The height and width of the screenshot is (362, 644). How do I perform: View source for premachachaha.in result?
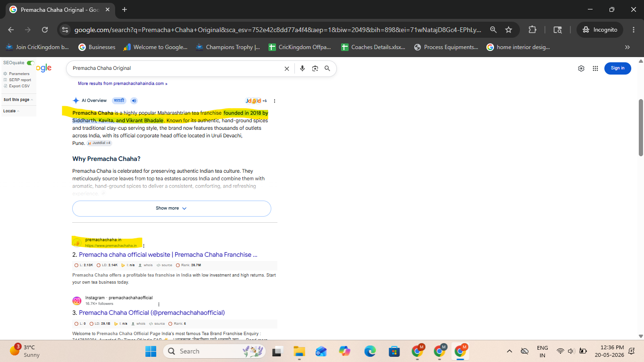(165, 265)
